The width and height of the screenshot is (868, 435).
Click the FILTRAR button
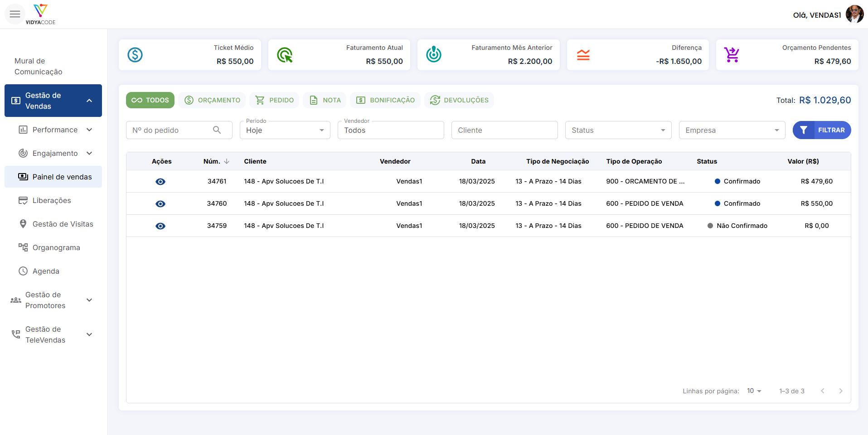point(822,130)
